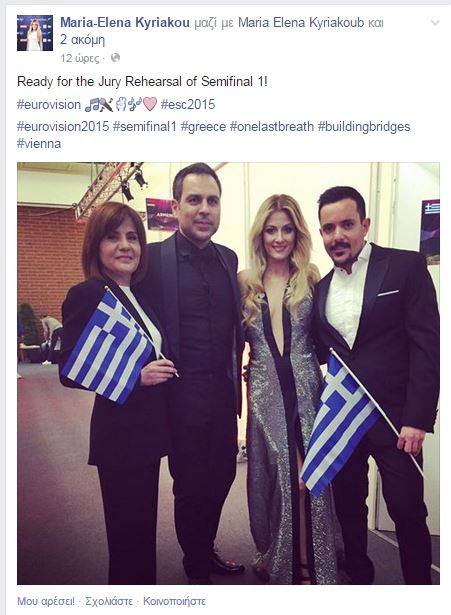Click the '12 ώρες' timestamp
Viewport: 451px width, 615px height.
coord(80,58)
